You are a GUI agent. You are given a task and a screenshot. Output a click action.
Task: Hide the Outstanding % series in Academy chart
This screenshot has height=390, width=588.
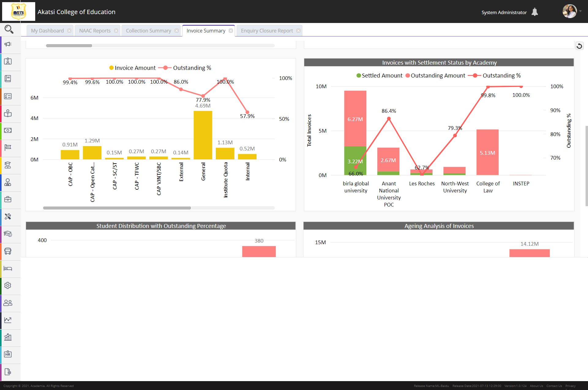(501, 75)
